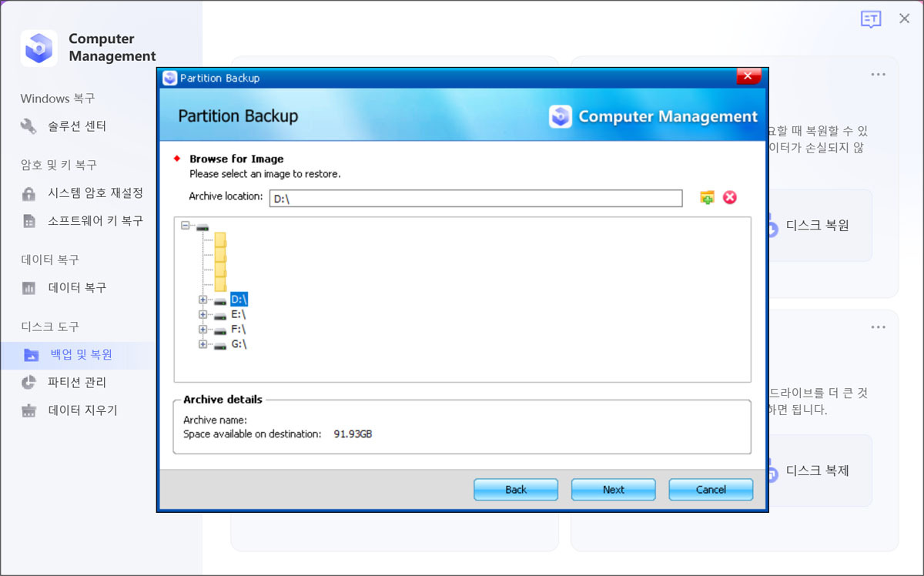Click the 데이터 복구 chart icon
The width and height of the screenshot is (924, 576).
[29, 288]
